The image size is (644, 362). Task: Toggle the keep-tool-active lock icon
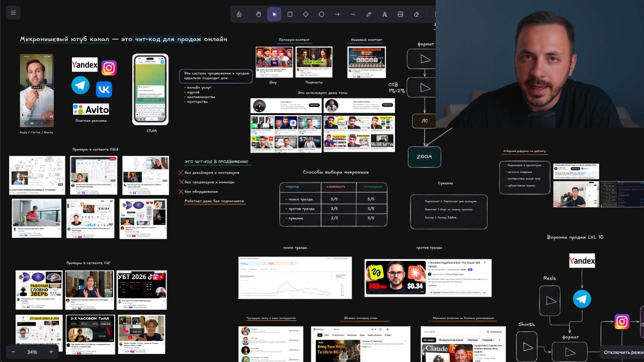click(239, 14)
